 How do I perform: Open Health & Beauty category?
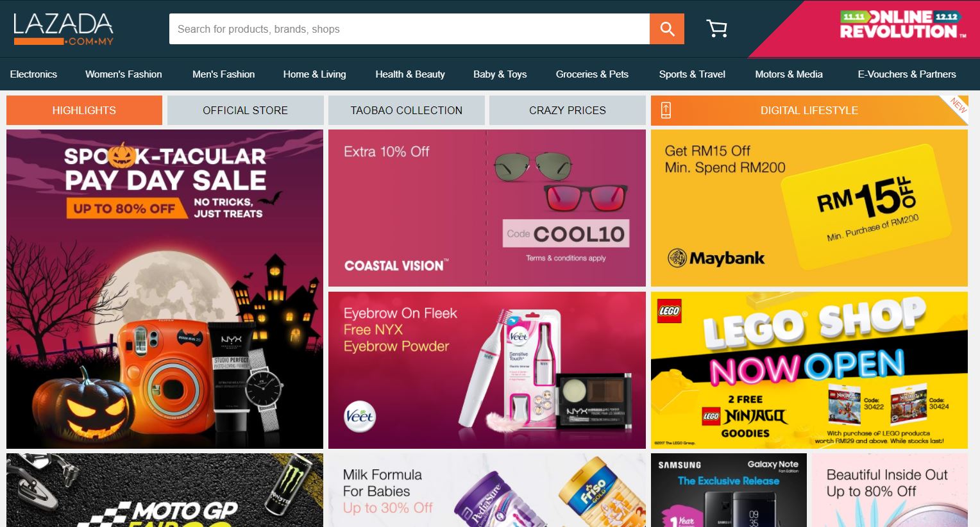[410, 74]
